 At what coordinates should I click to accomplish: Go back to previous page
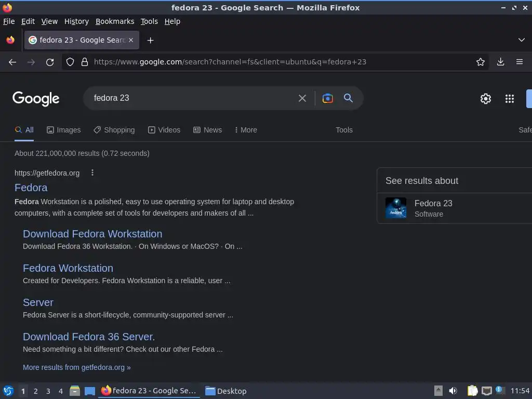[x=12, y=62]
